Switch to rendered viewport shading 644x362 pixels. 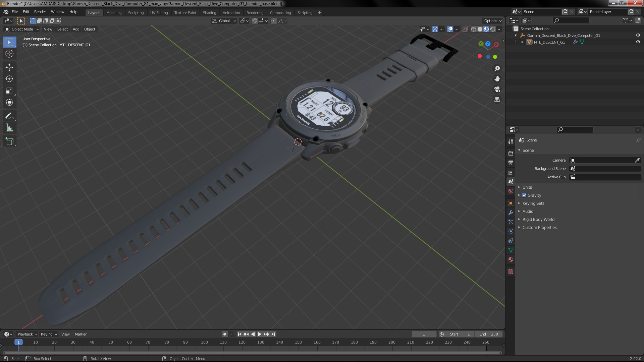coord(493,29)
